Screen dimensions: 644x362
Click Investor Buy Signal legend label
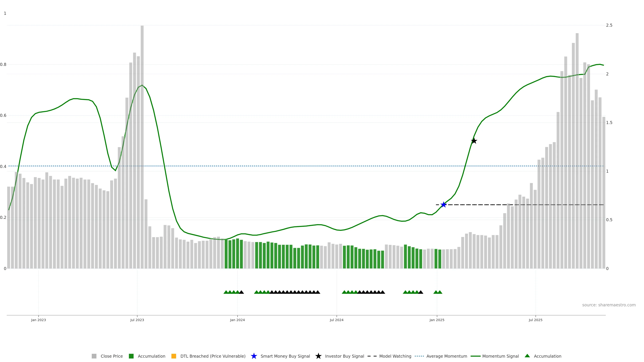coord(344,356)
